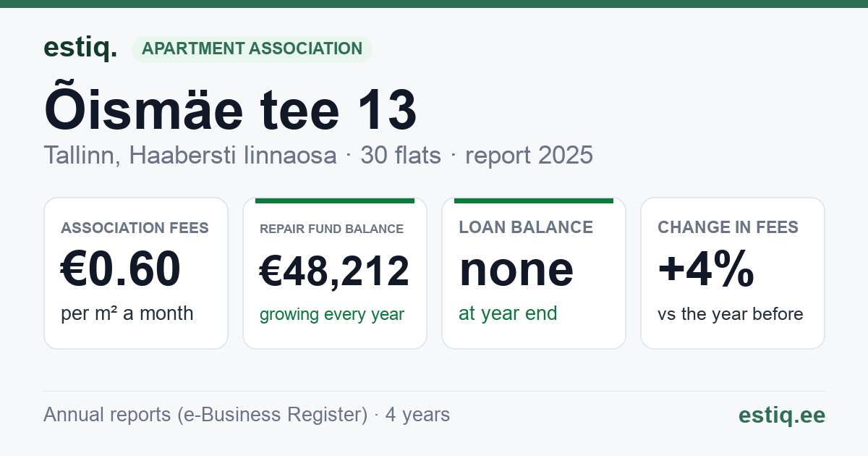
Task: Open the Association Fees card
Action: [136, 273]
